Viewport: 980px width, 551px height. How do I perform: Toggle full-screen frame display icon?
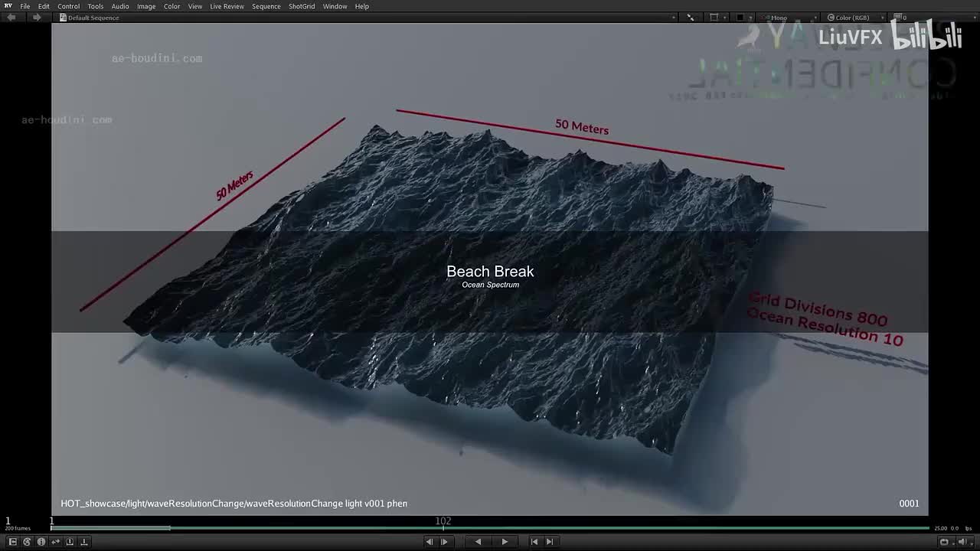pyautogui.click(x=691, y=18)
